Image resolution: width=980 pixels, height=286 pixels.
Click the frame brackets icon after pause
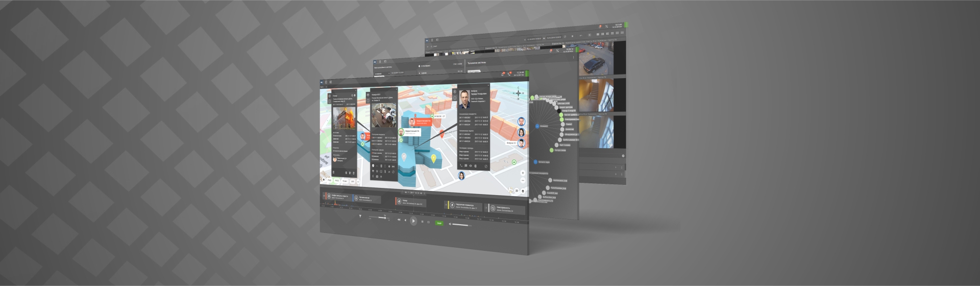[428, 222]
